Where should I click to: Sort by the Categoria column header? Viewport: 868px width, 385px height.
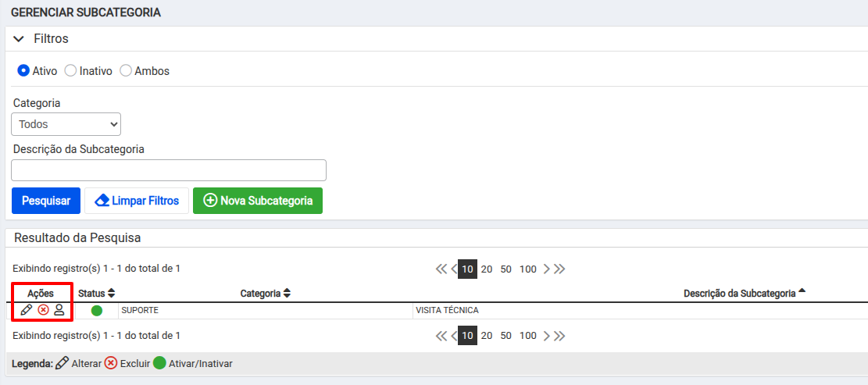(265, 293)
